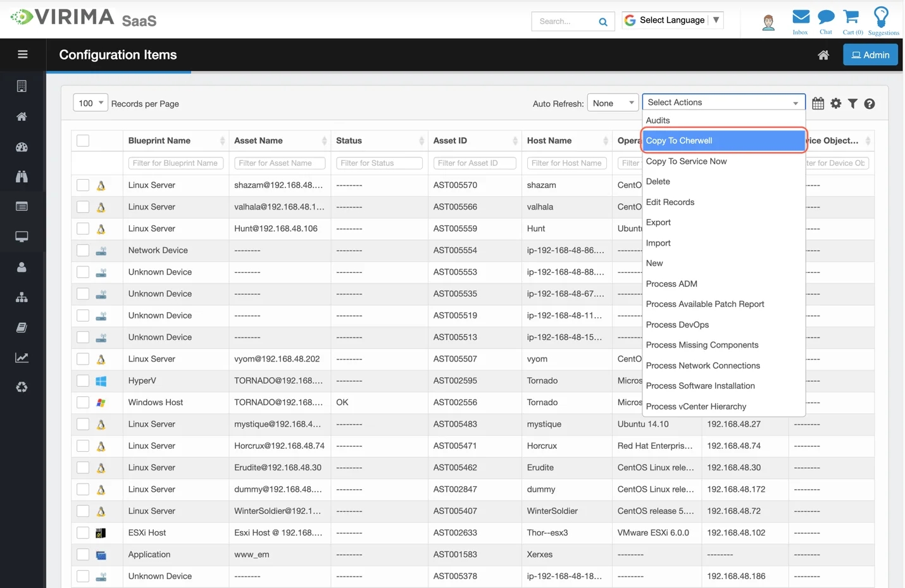Toggle the hamburger sidebar menu
This screenshot has width=905, height=588.
click(23, 54)
